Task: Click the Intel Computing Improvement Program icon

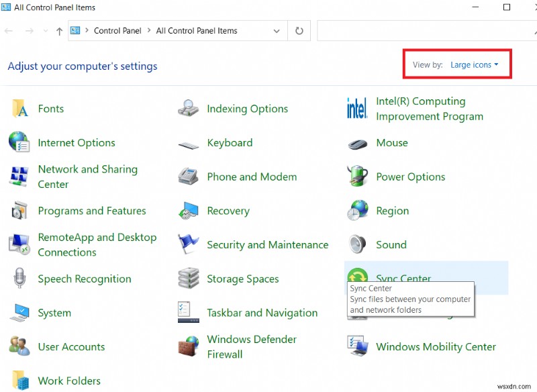Action: 358,109
